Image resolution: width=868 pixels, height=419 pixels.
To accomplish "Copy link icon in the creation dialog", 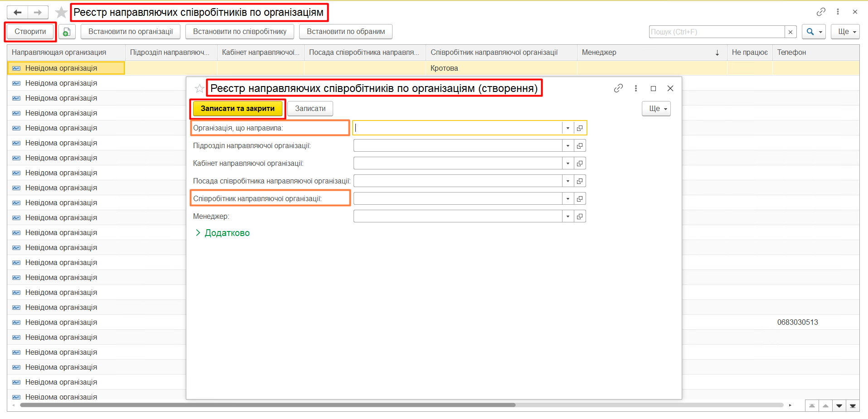I will 618,88.
